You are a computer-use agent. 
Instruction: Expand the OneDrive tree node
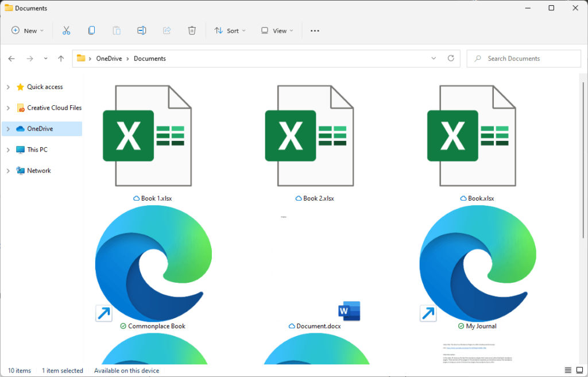tap(8, 129)
